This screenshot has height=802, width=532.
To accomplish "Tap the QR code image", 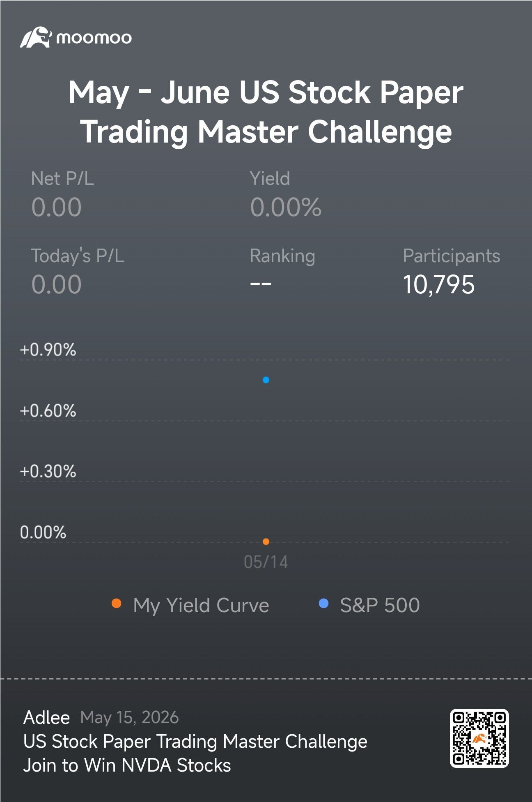I will click(479, 738).
